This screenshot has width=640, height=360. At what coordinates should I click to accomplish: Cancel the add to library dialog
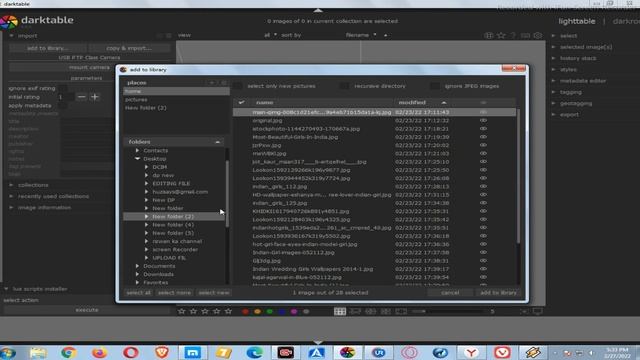(x=450, y=293)
